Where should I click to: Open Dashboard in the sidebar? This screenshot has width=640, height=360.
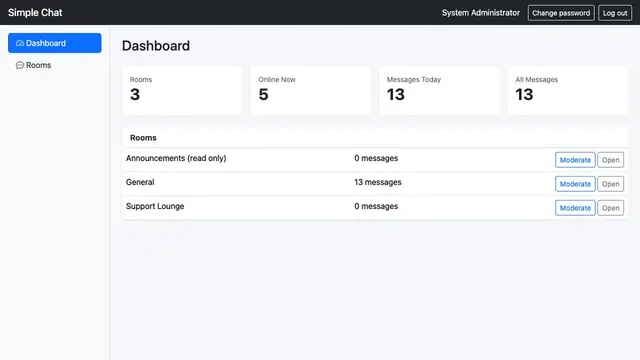coord(55,43)
